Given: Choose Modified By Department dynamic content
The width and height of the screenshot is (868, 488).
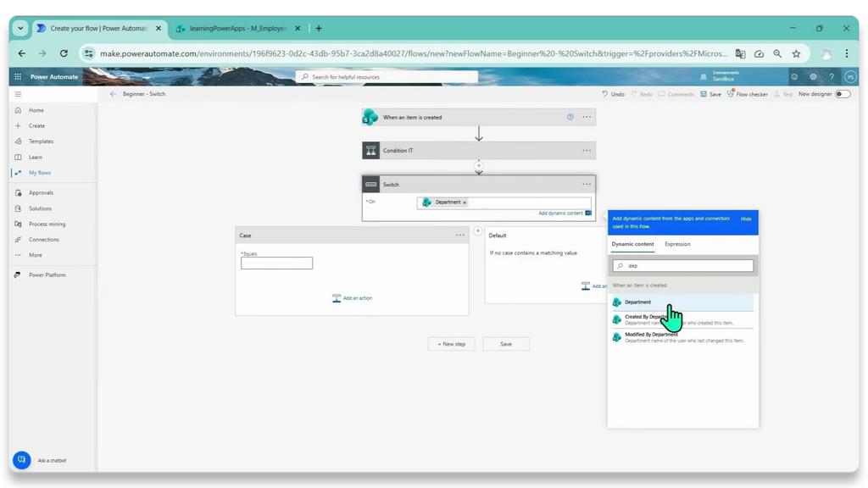Looking at the screenshot, I should (683, 337).
